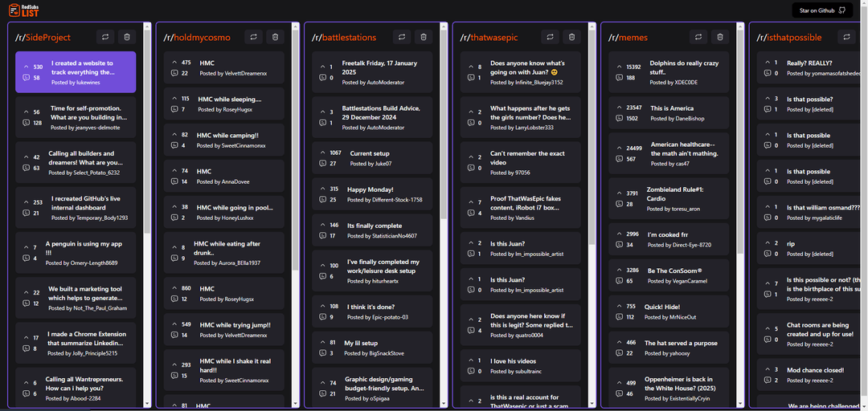Refresh the /r/SideProject column

click(x=105, y=37)
